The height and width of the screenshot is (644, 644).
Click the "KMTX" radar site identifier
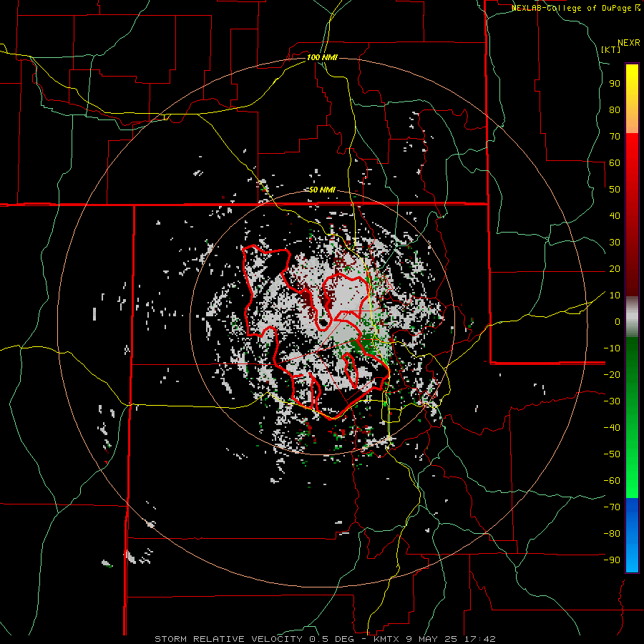pos(388,639)
